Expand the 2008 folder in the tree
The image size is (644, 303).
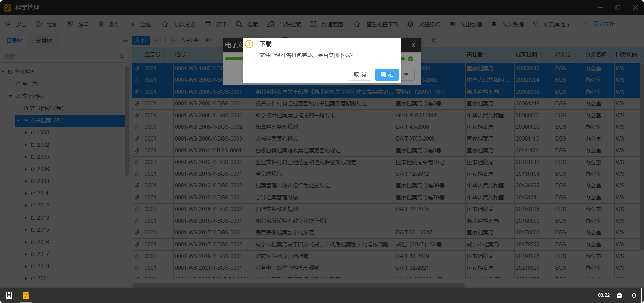(x=26, y=181)
